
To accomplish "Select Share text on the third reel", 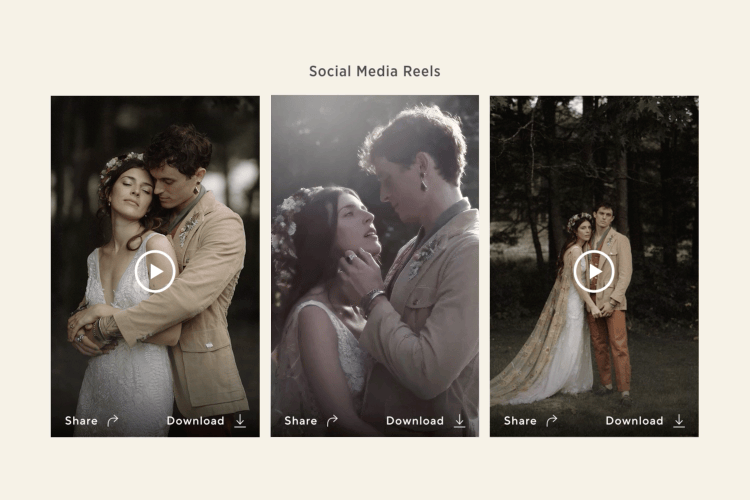I will click(x=520, y=421).
